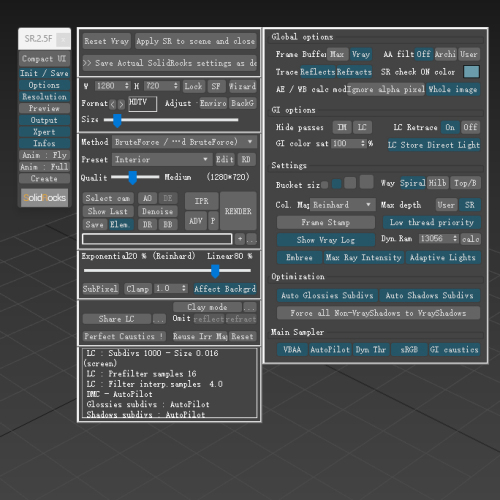Viewport: 500px width, 500px height.
Task: Adjust the GI color sat spinner
Action: coord(363,144)
